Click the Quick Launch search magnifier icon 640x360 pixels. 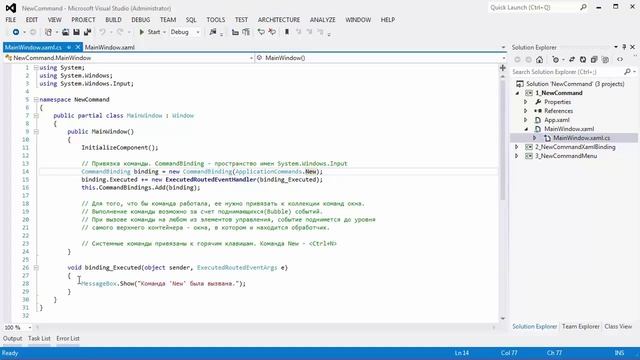[584, 7]
